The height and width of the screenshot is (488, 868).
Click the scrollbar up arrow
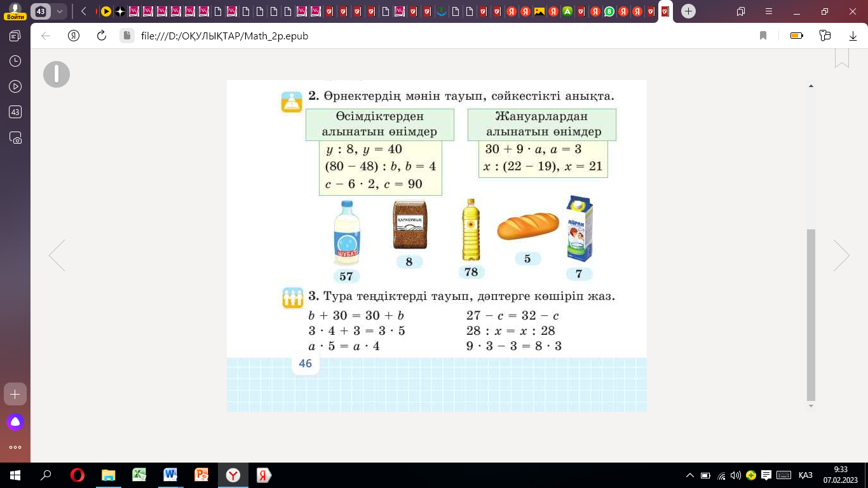click(x=811, y=86)
